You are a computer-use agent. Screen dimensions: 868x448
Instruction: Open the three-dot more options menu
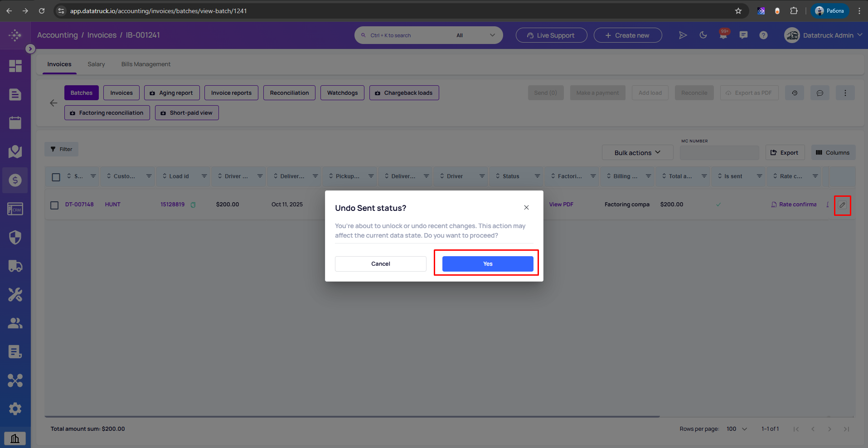[845, 93]
